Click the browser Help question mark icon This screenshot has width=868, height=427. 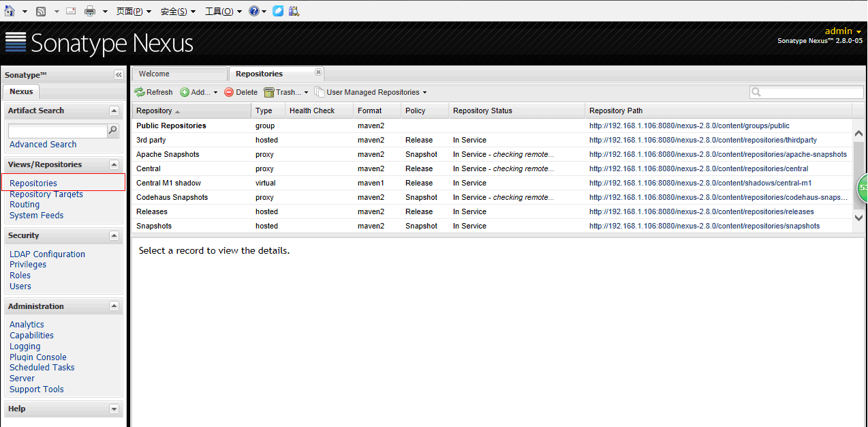(254, 11)
